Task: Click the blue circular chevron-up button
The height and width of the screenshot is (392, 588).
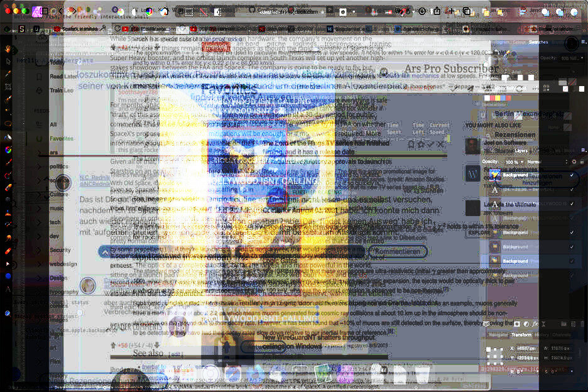Action: [x=106, y=253]
